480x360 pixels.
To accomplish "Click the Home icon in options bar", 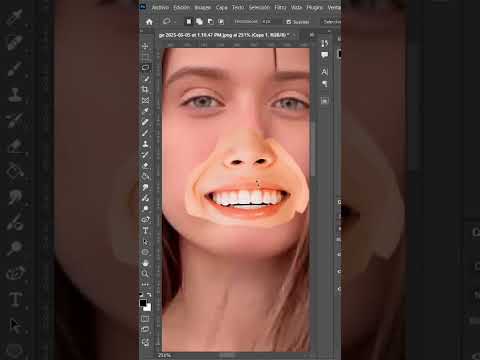I will (x=149, y=22).
